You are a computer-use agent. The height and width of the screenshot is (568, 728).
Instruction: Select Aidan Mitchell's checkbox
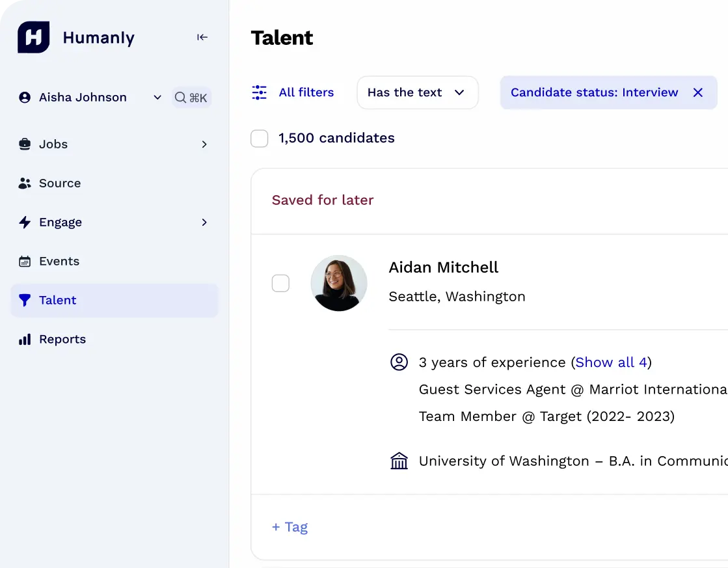tap(280, 283)
